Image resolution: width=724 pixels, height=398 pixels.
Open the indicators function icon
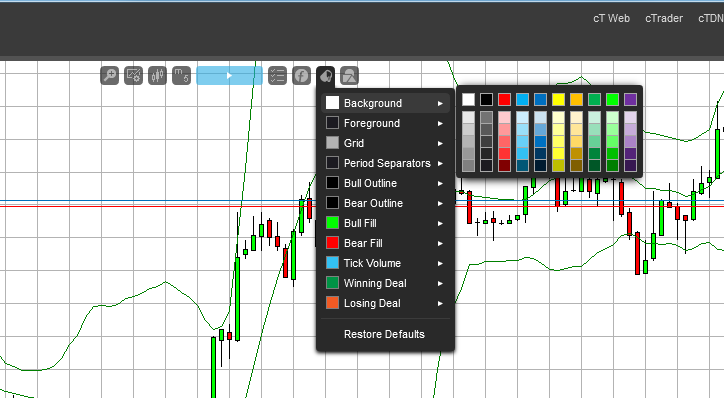[302, 76]
